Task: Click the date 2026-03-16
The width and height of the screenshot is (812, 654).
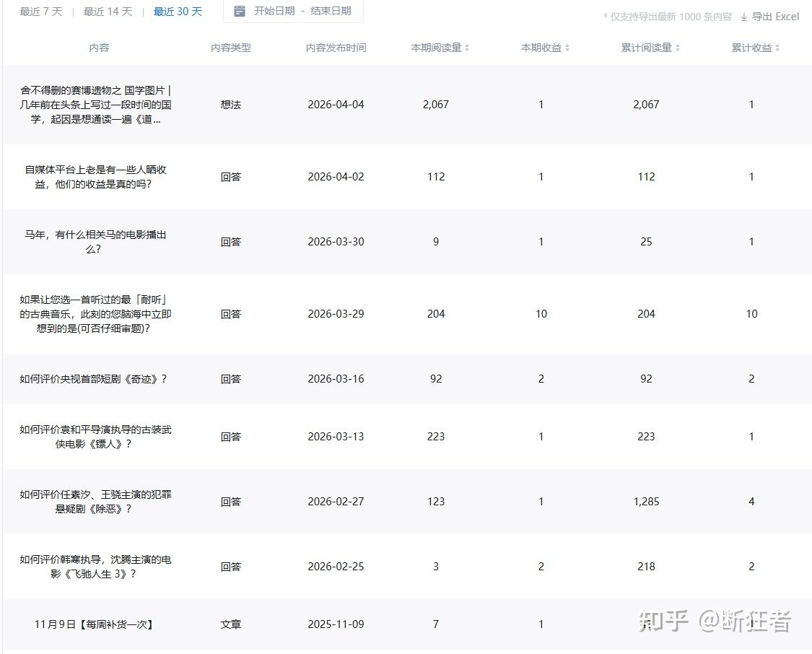Action: click(336, 379)
